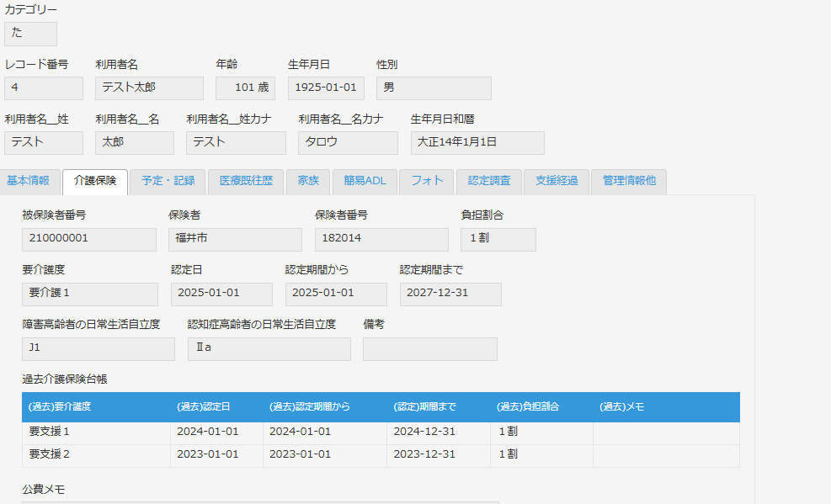
Task: Open the 簡易ADL tab
Action: (365, 181)
